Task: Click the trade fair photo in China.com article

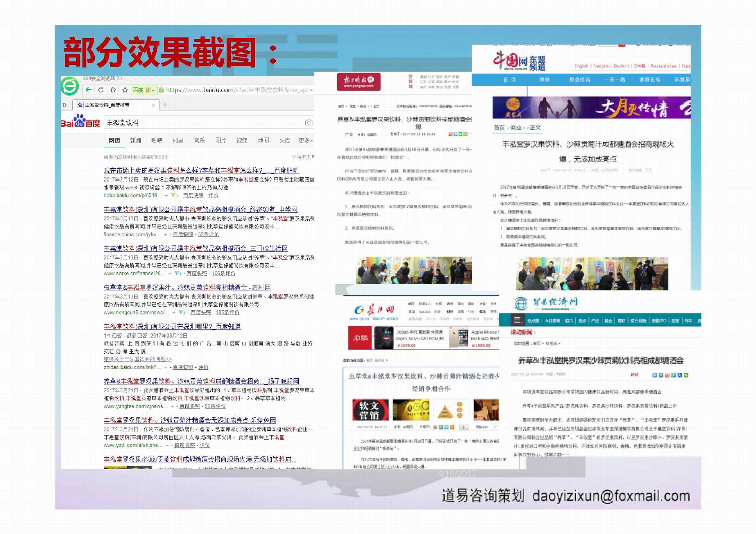Action: [x=592, y=274]
